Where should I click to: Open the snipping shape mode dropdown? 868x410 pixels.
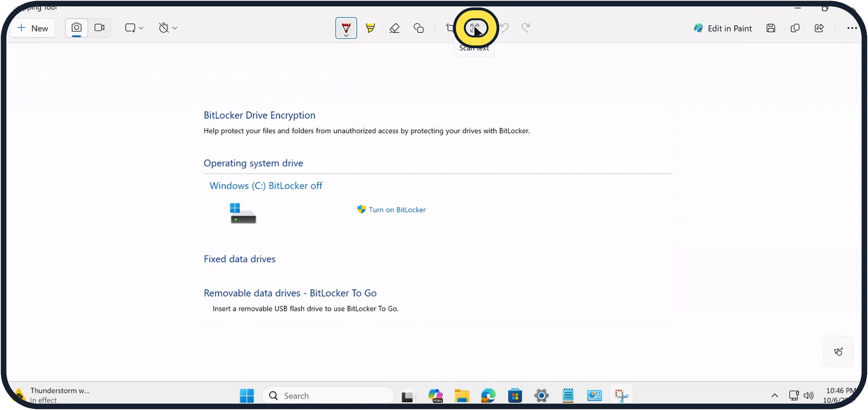(134, 28)
